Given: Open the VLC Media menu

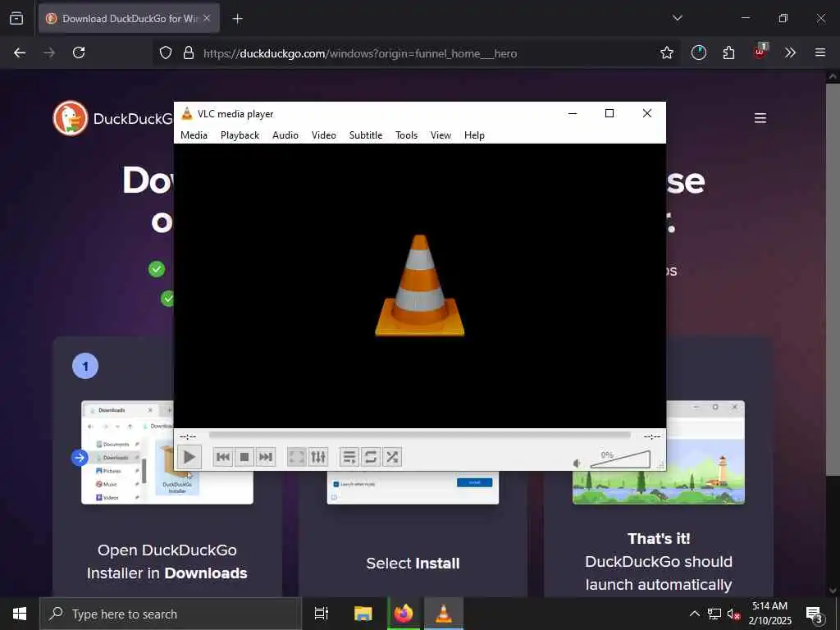Looking at the screenshot, I should (x=194, y=135).
